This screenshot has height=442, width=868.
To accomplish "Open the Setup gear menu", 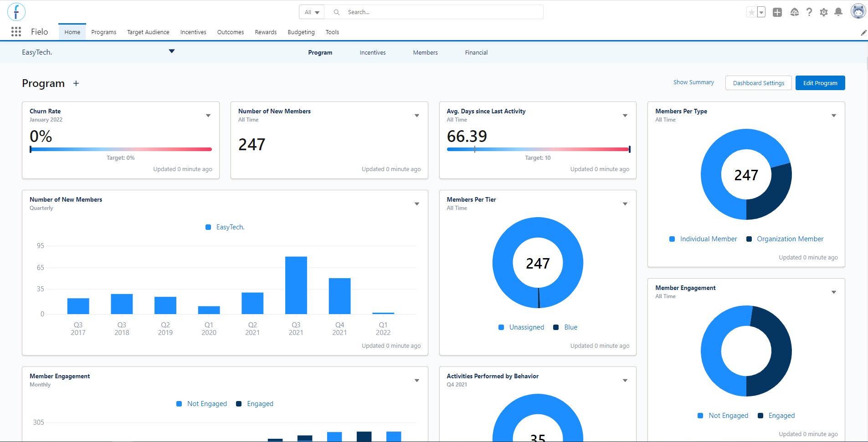I will click(824, 12).
